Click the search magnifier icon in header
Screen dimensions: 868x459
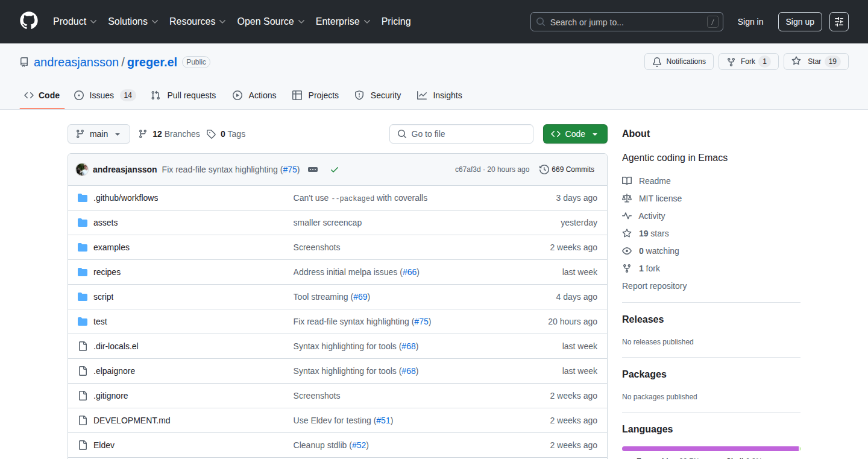point(541,22)
